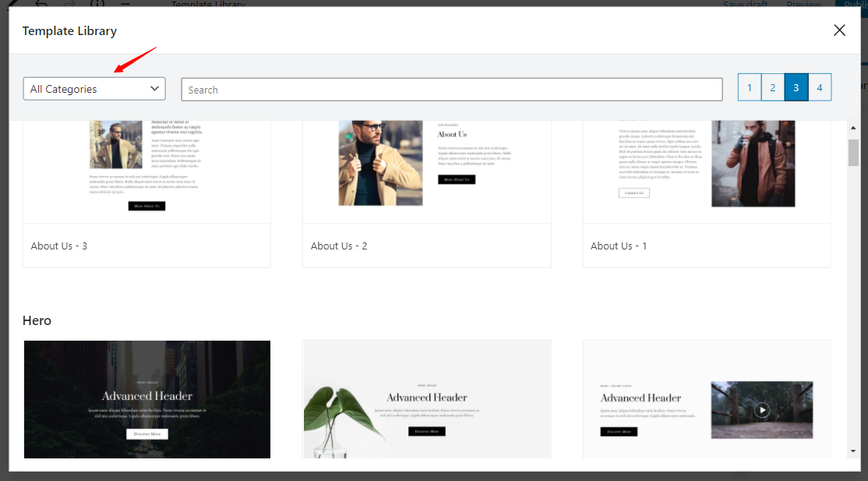Select the active page 3 button
This screenshot has width=868, height=481.
[796, 87]
